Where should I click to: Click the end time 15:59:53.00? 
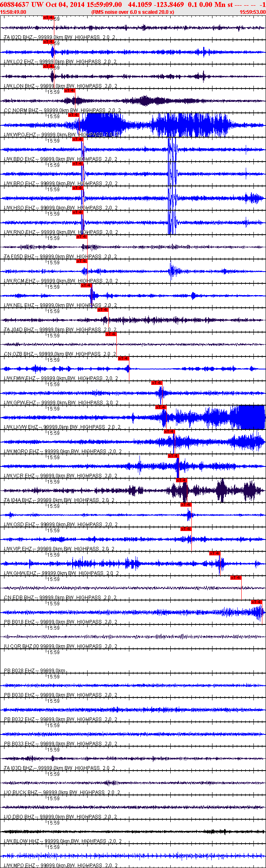pyautogui.click(x=252, y=12)
